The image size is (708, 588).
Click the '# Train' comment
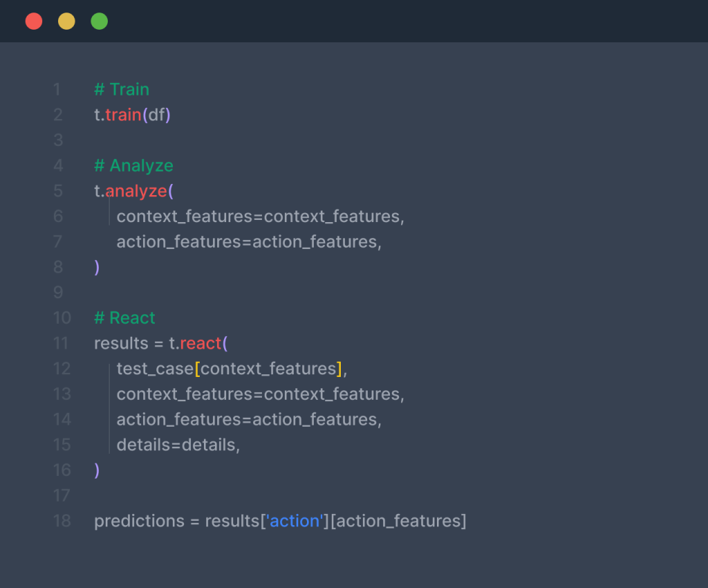point(122,89)
